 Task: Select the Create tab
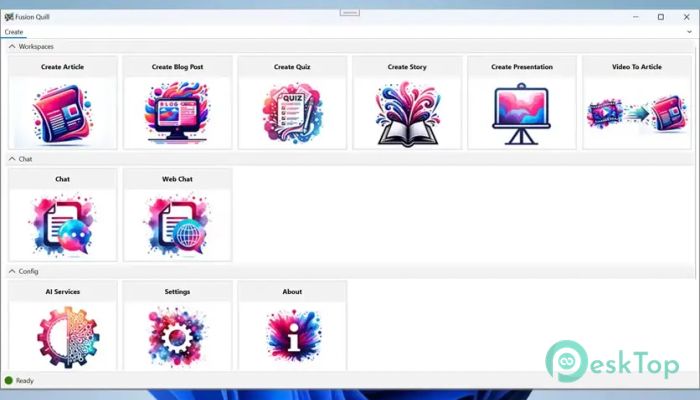14,32
